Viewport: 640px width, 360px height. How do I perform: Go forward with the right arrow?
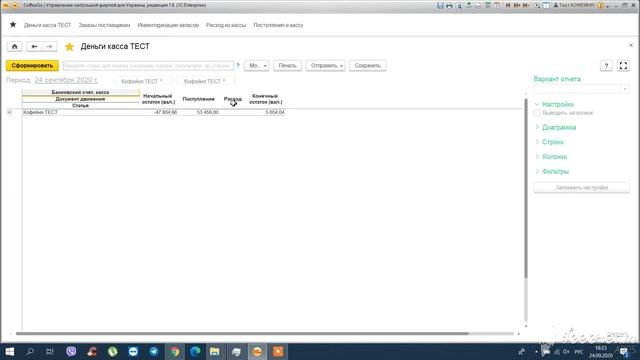click(x=49, y=47)
